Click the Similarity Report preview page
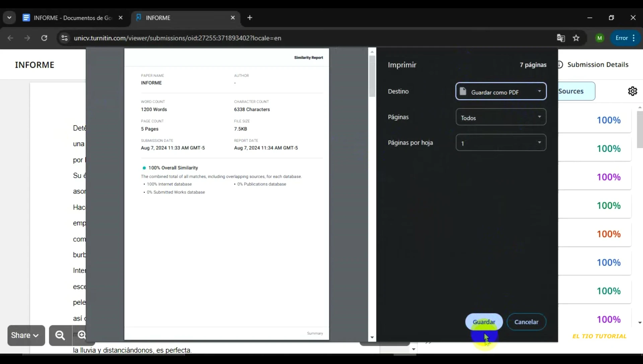Viewport: 643px width, 364px height. tap(227, 194)
